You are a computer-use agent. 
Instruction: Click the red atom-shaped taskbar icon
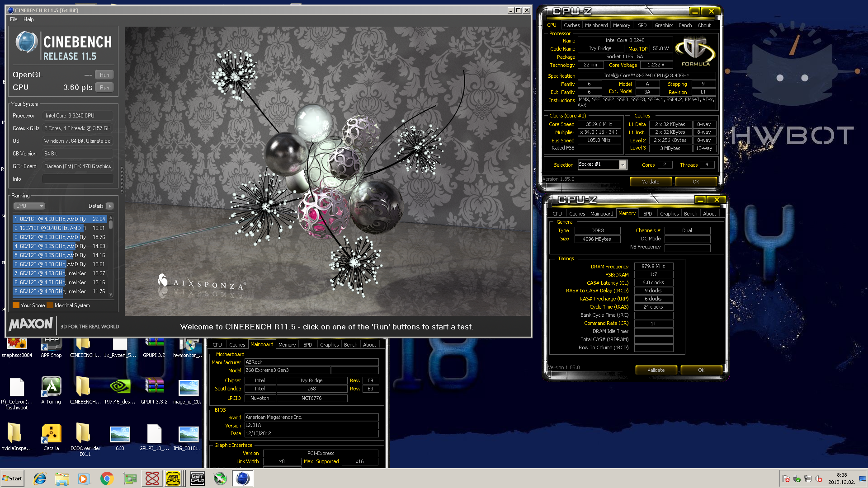(x=152, y=479)
